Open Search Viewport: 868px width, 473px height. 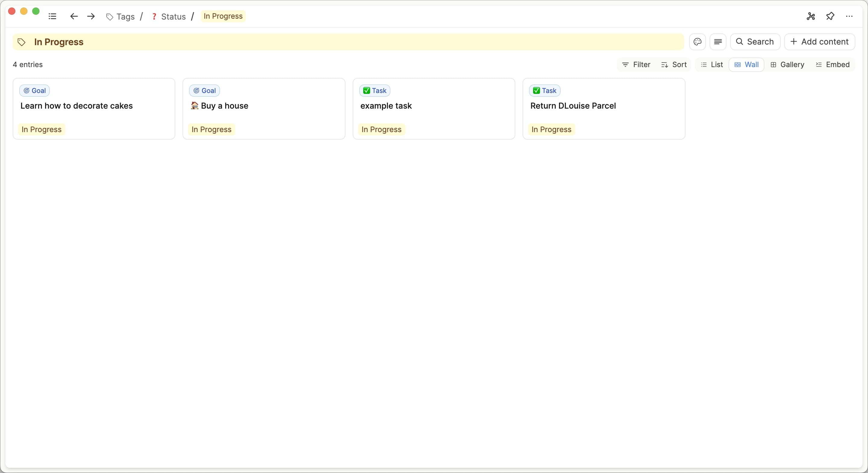755,42
